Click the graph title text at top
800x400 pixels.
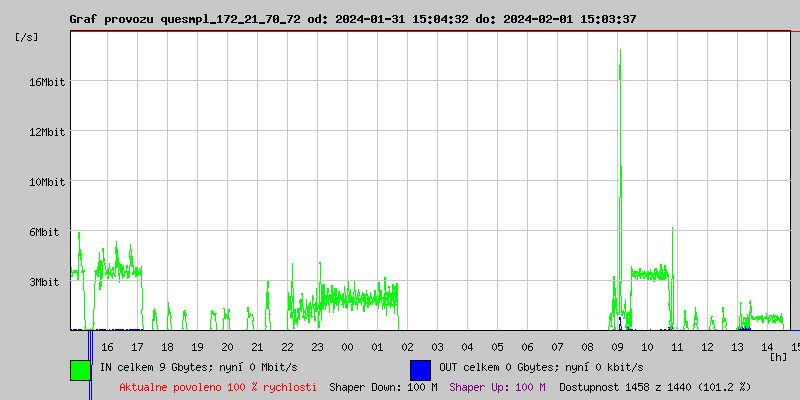click(x=352, y=19)
